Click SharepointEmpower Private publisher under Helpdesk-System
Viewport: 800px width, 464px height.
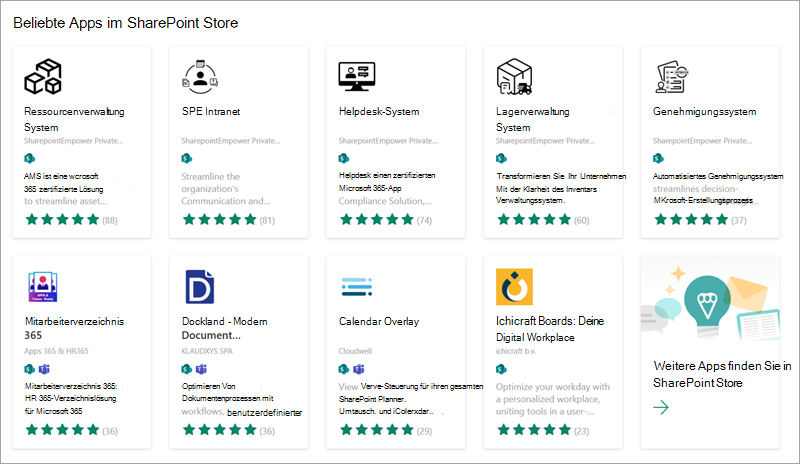[388, 141]
